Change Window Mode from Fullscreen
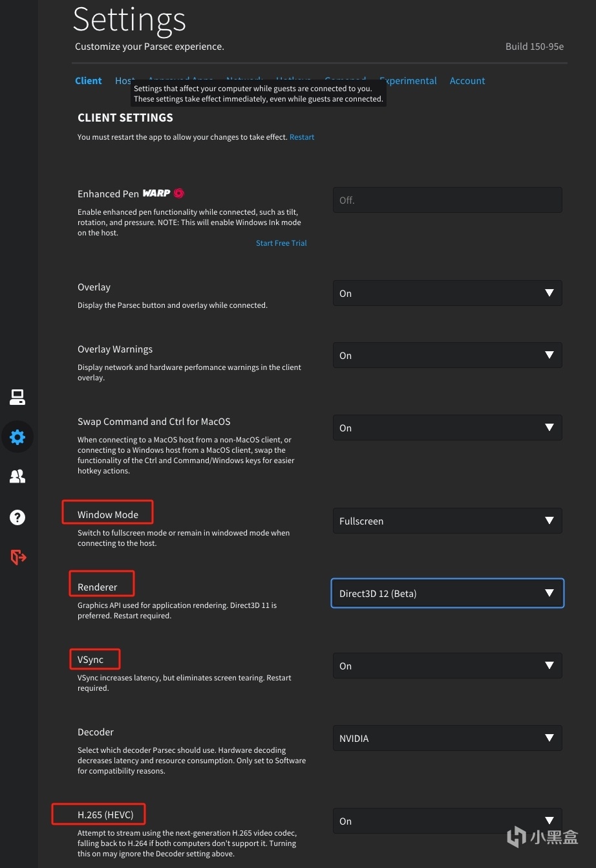Viewport: 596px width, 868px height. (447, 521)
